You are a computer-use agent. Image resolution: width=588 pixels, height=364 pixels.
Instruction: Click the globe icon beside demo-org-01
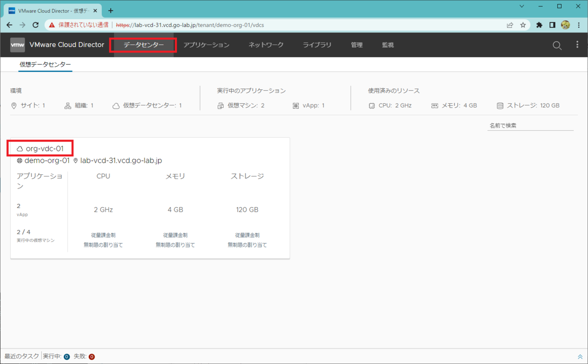click(x=20, y=160)
